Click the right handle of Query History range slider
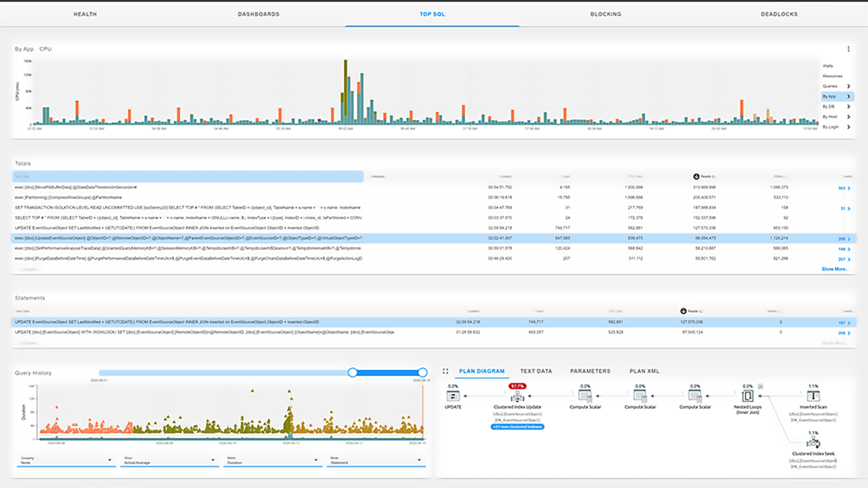Screen dimensions: 868x488 point(422,372)
